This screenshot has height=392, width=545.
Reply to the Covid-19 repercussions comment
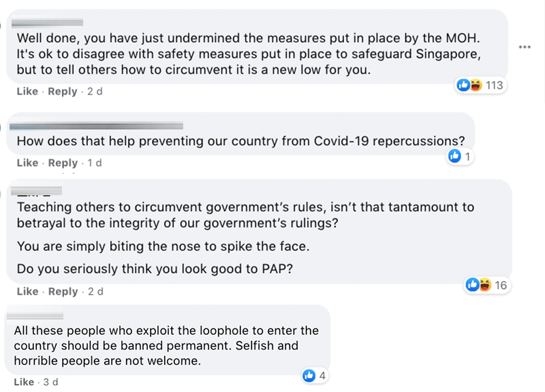pyautogui.click(x=63, y=163)
